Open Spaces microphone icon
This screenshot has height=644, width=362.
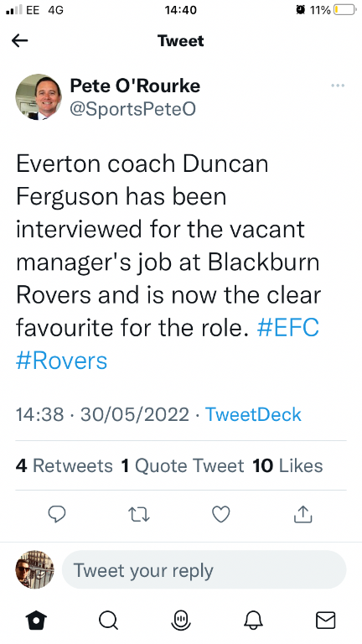(x=181, y=620)
